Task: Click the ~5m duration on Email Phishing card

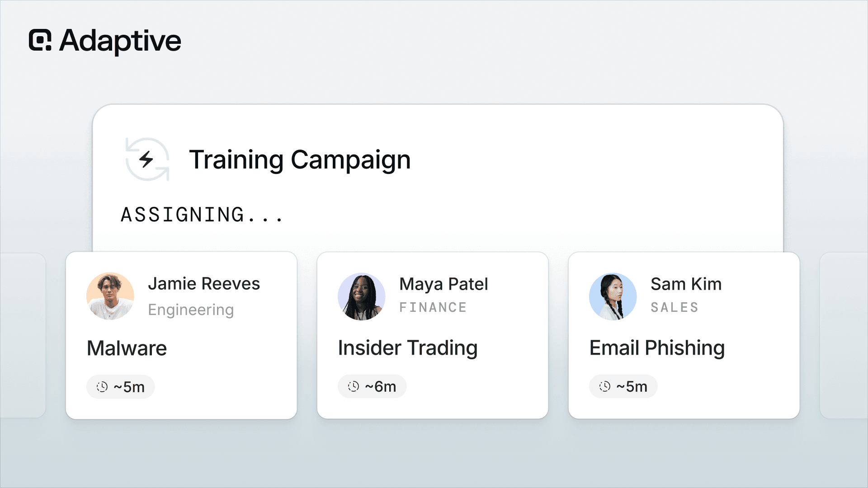Action: [x=632, y=386]
